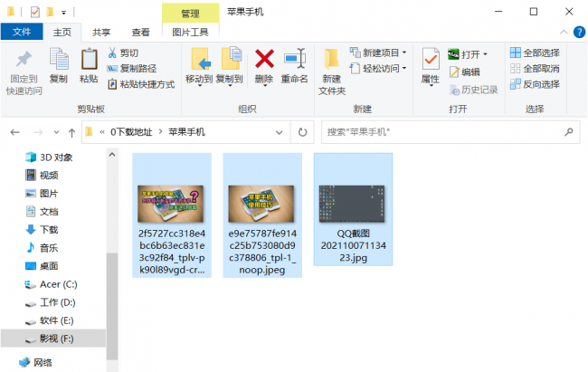The width and height of the screenshot is (588, 372).
Task: Open 3D 对象 in navigation pane
Action: click(x=49, y=157)
